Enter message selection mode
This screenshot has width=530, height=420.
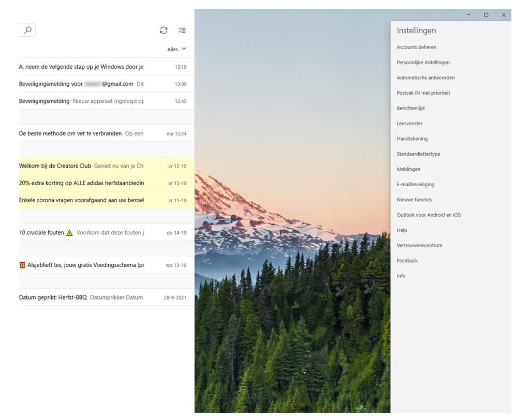click(182, 30)
